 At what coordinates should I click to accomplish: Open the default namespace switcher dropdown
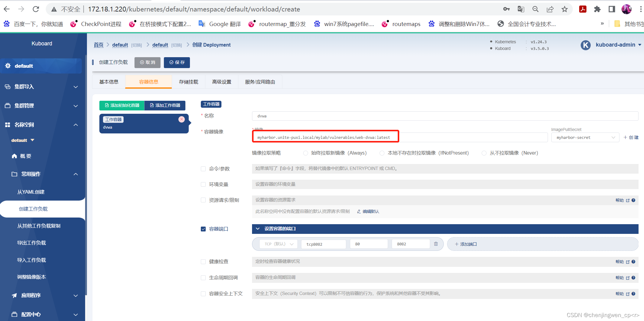coord(23,140)
